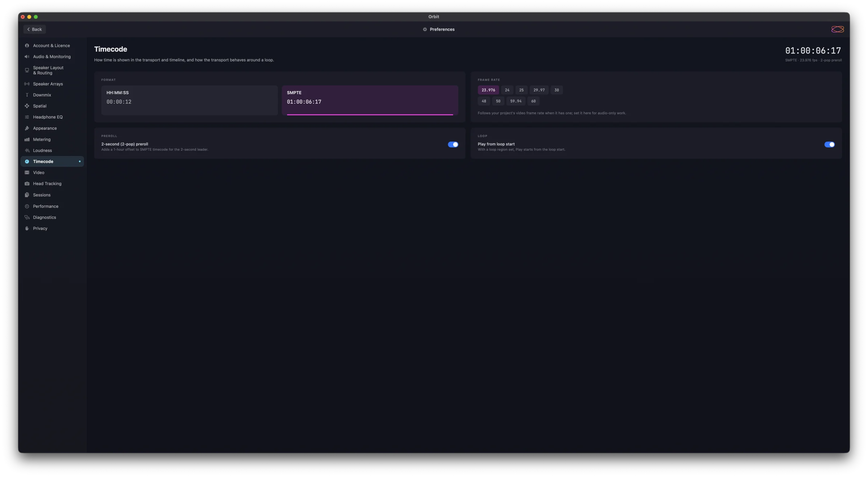Click the Speaker Layout & Routing icon

tap(27, 70)
